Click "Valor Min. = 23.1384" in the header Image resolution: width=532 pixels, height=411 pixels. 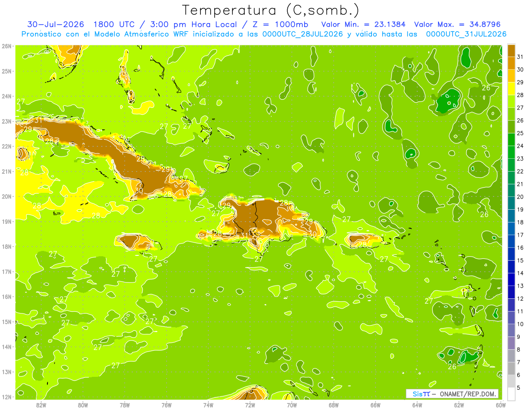coord(364,24)
